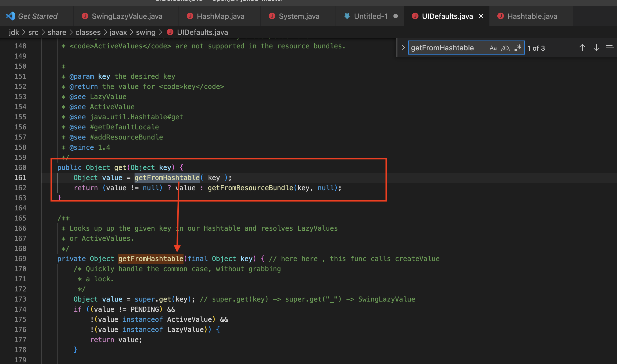Click 'public Object get' signature on line 160

tap(92, 167)
